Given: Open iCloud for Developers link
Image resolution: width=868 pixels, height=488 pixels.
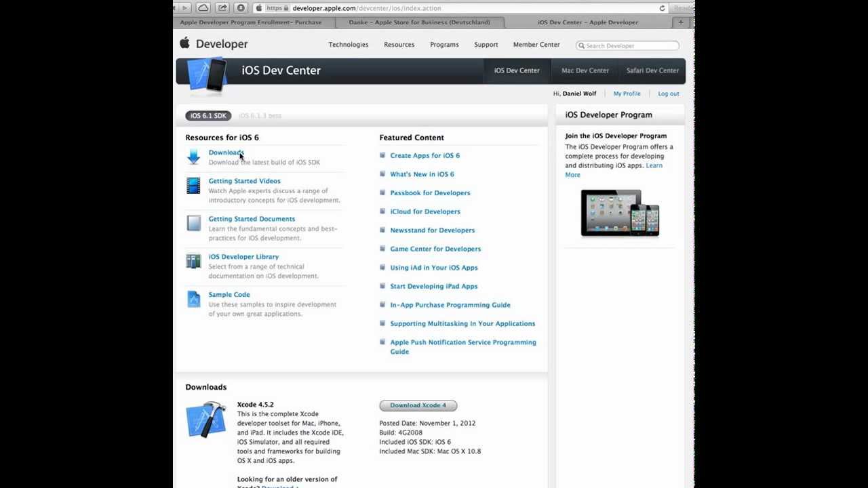Looking at the screenshot, I should click(x=425, y=211).
